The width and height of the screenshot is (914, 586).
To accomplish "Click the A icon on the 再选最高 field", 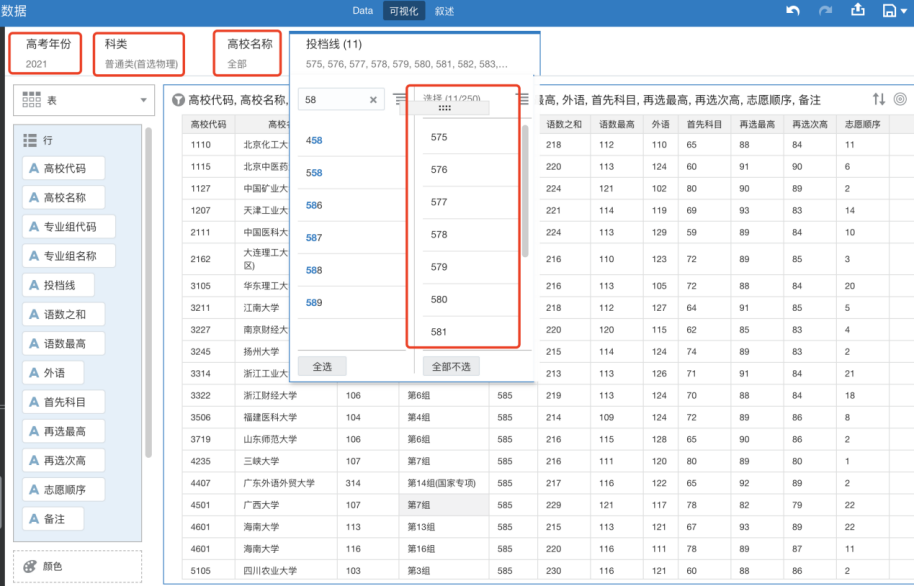I will coord(34,431).
